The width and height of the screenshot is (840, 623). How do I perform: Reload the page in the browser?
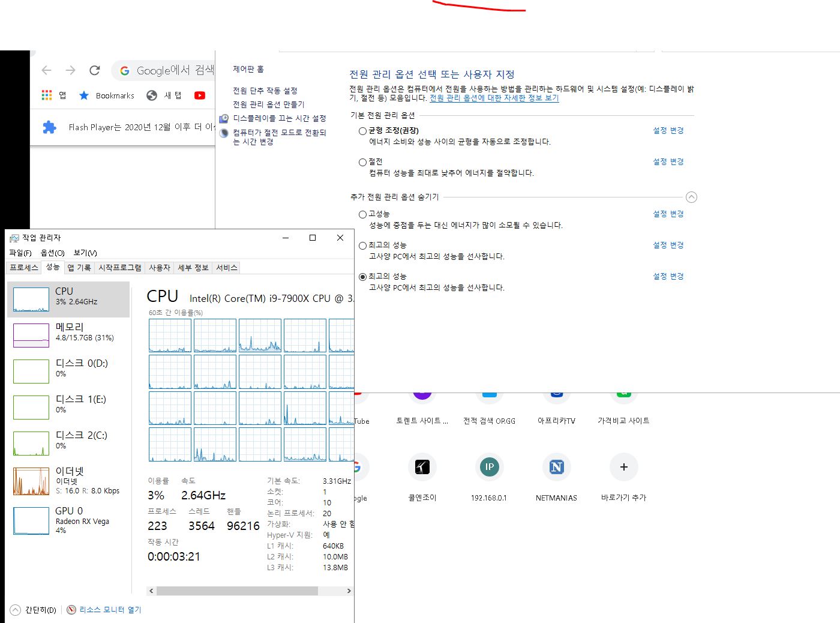[x=94, y=70]
